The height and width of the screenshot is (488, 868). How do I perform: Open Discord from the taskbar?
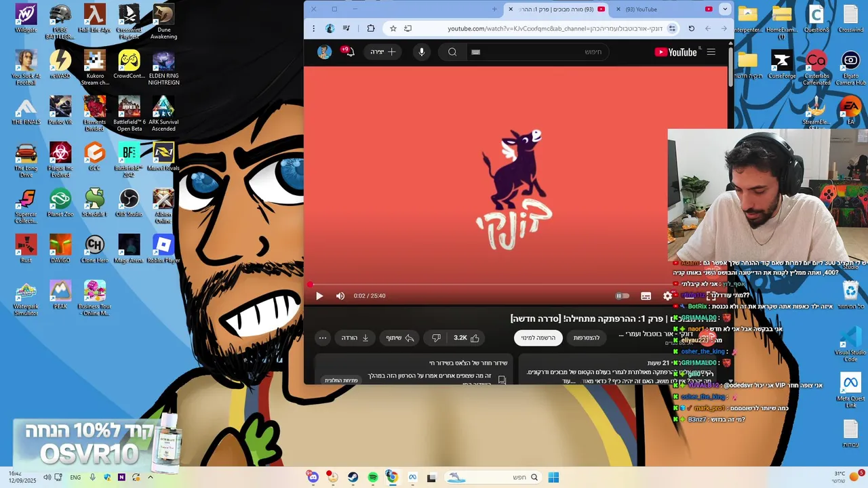click(313, 477)
